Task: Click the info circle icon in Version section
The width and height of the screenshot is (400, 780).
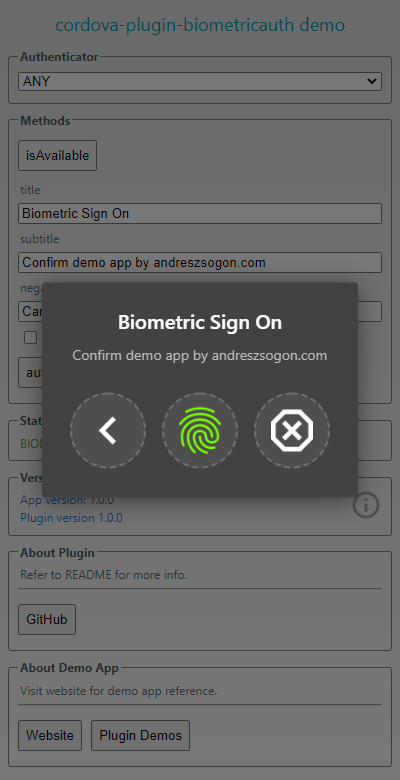Action: tap(366, 506)
